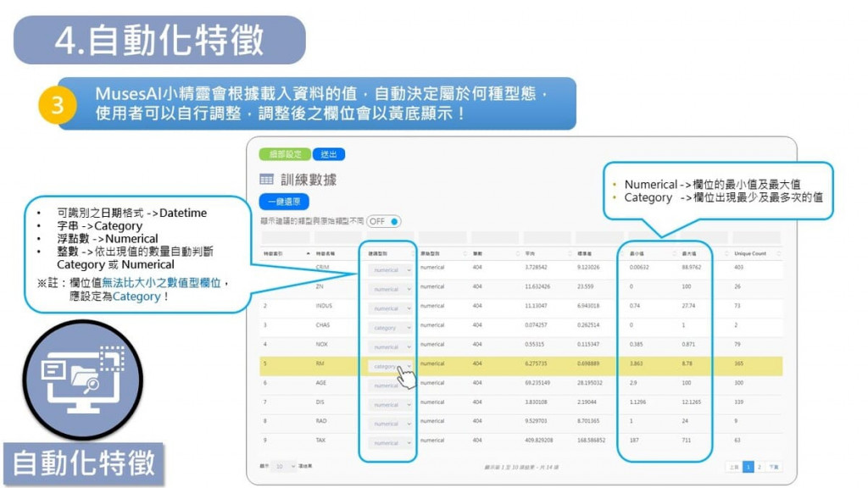Image resolution: width=868 pixels, height=488 pixels.
Task: Open the AGE row type dropdown
Action: 390,385
